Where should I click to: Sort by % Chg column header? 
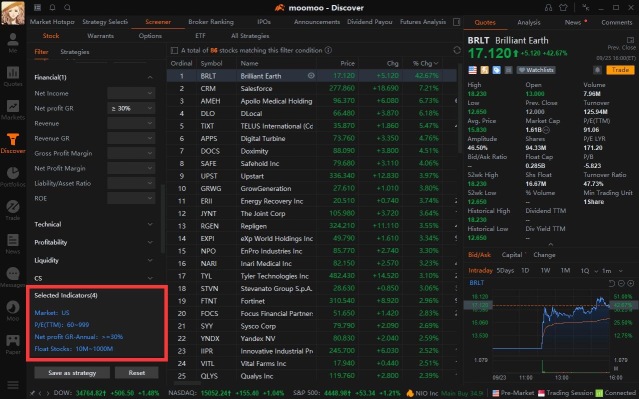[425, 63]
